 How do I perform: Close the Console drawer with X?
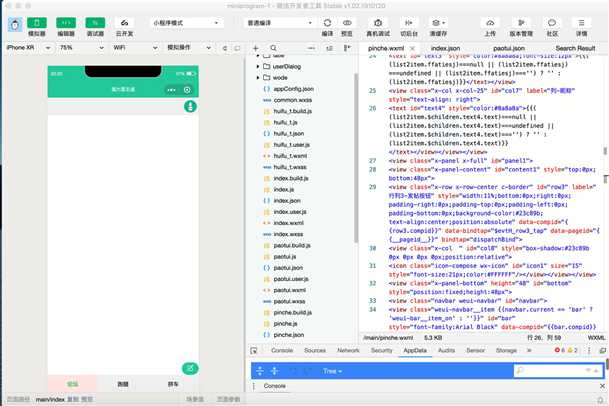pos(602,386)
